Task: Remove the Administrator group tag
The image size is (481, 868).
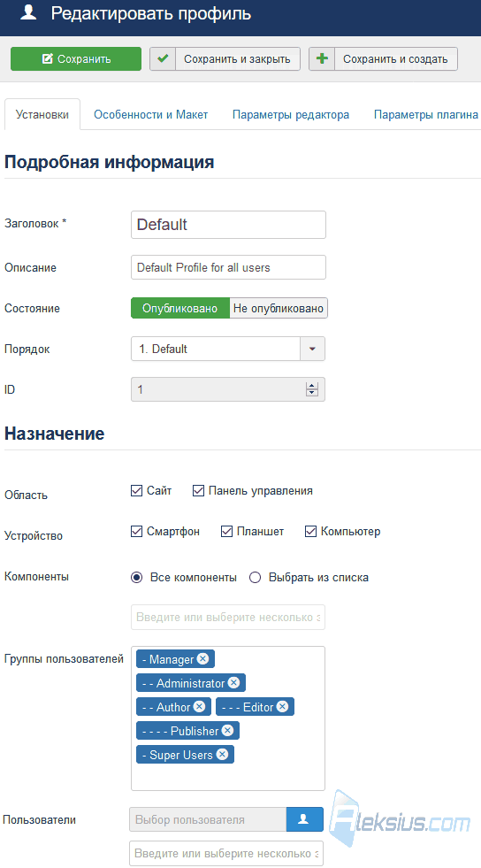Action: pyautogui.click(x=233, y=682)
